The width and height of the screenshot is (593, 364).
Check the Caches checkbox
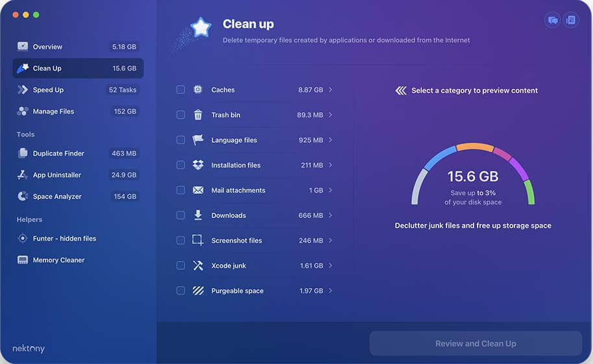[181, 90]
